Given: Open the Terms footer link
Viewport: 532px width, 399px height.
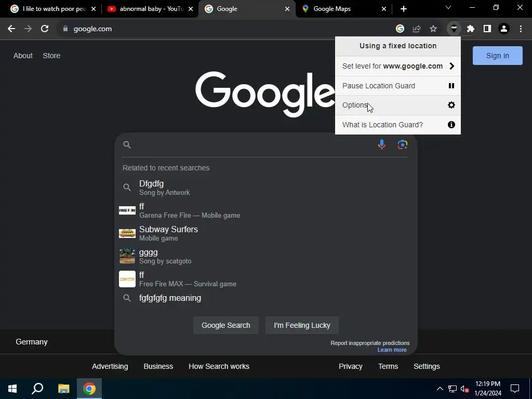Looking at the screenshot, I should (388, 366).
